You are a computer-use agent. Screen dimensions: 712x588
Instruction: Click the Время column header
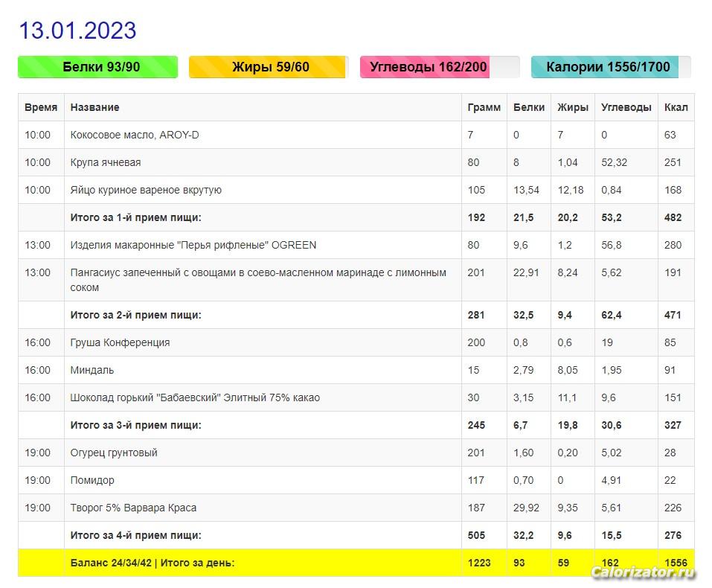pos(41,107)
